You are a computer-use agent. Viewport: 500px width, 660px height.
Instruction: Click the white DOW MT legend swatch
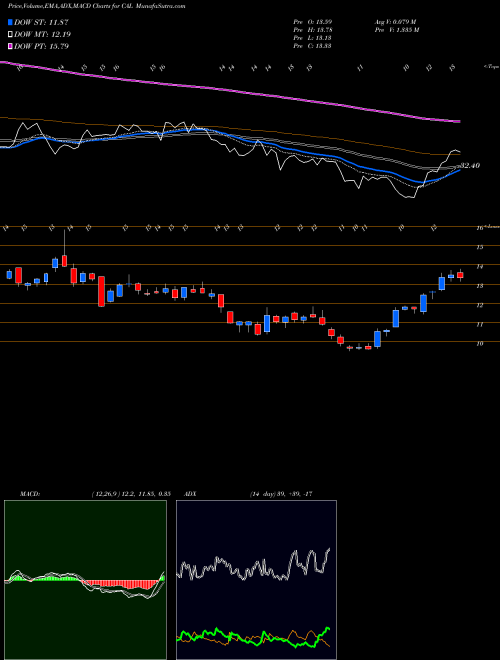tap(11, 35)
